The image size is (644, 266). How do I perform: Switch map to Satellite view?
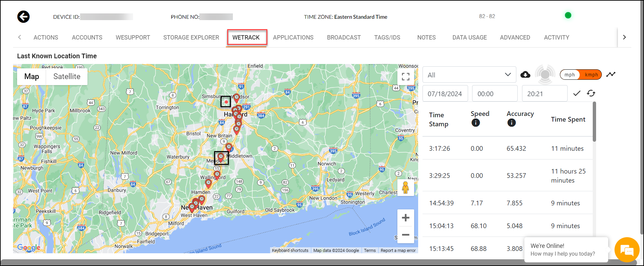(67, 76)
